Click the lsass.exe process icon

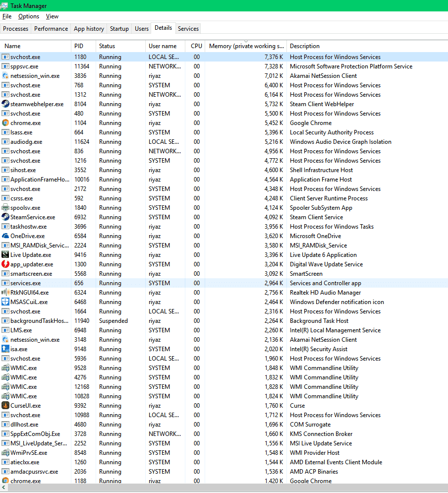[5, 132]
